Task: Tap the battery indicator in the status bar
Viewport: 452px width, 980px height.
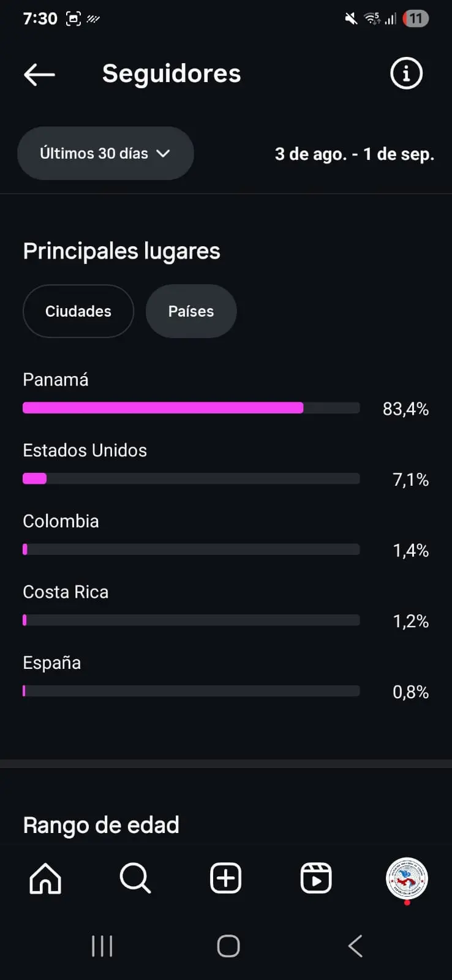Action: coord(416,18)
